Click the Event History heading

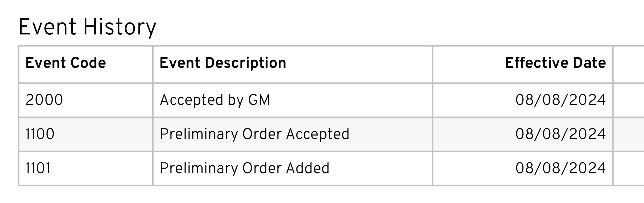point(87,27)
